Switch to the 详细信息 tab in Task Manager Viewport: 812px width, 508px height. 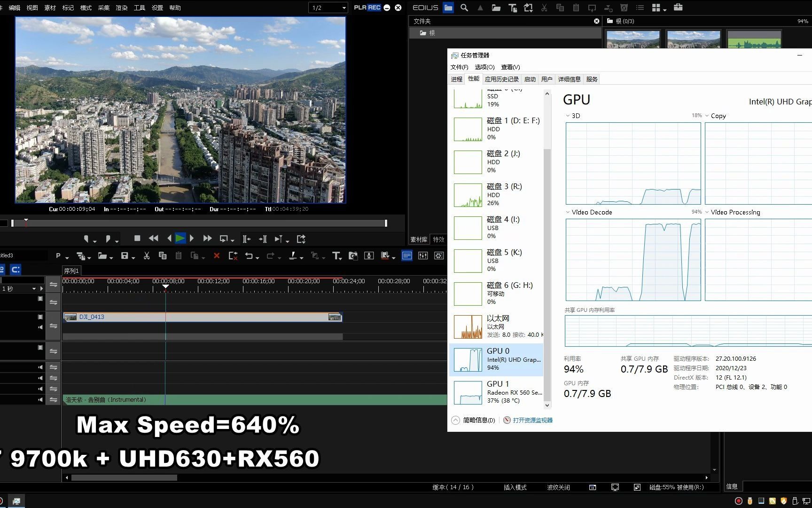pos(569,79)
